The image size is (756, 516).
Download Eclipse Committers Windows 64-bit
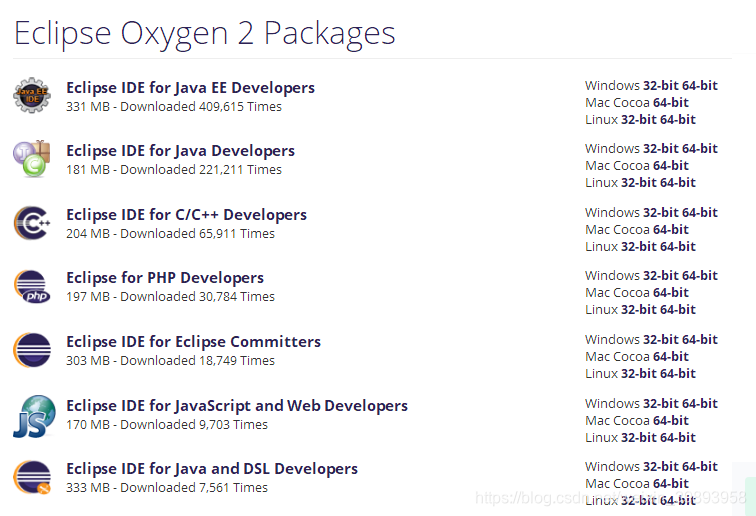pos(700,339)
